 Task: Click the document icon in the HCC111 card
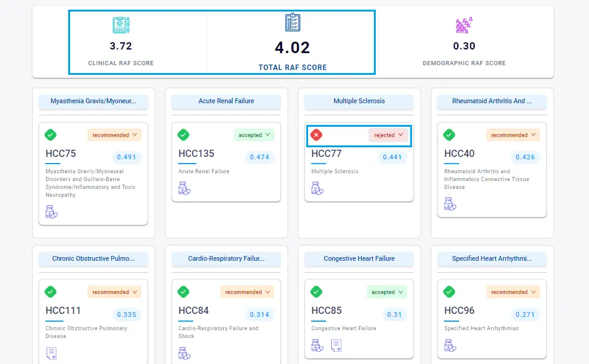51,353
